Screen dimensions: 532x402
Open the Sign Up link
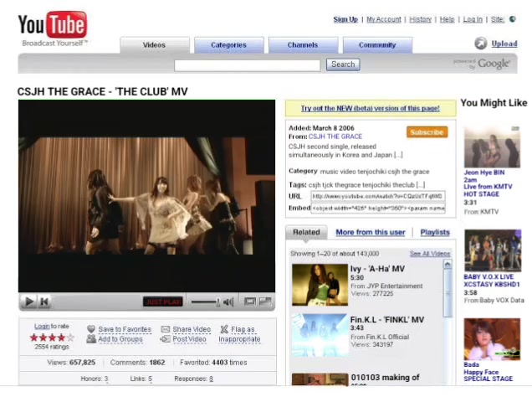345,19
